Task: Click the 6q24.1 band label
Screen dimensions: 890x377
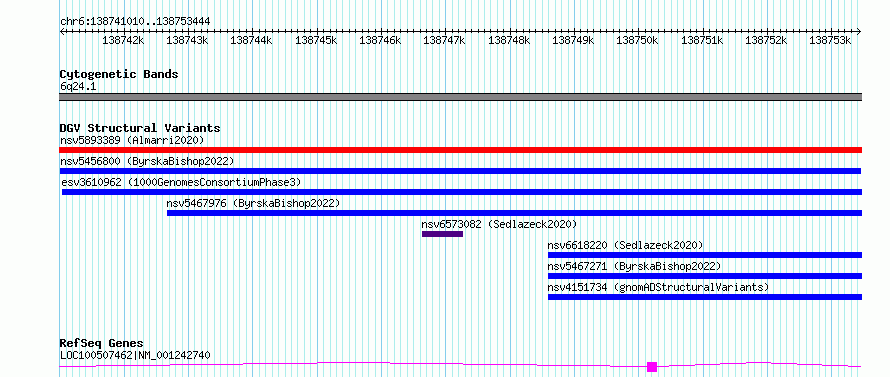Action: tap(77, 86)
